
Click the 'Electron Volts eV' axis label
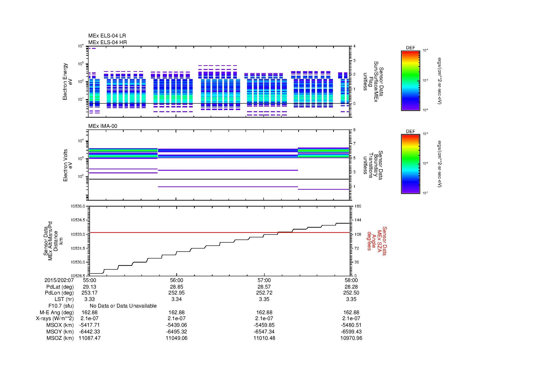pos(67,165)
